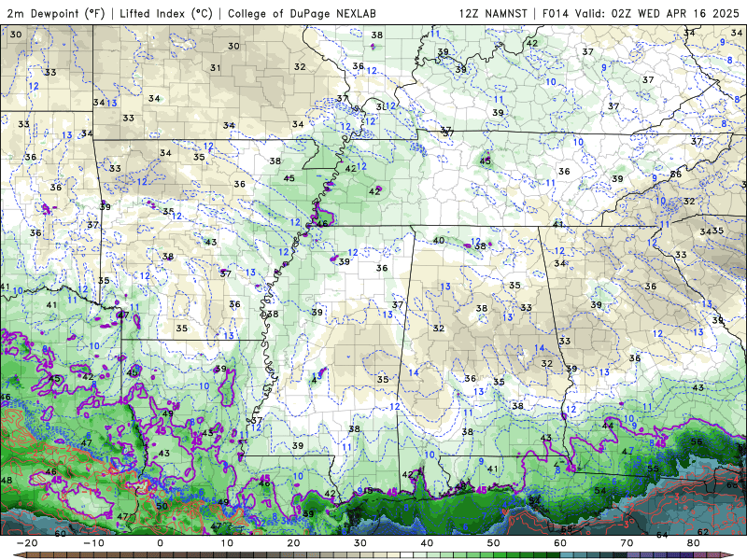This screenshot has width=747, height=560.
Task: Click the 80 label on the color scale
Action: coord(694,543)
